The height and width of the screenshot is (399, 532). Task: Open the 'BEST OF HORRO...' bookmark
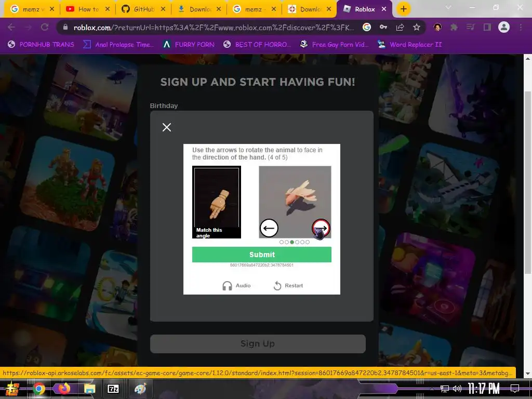pos(257,45)
